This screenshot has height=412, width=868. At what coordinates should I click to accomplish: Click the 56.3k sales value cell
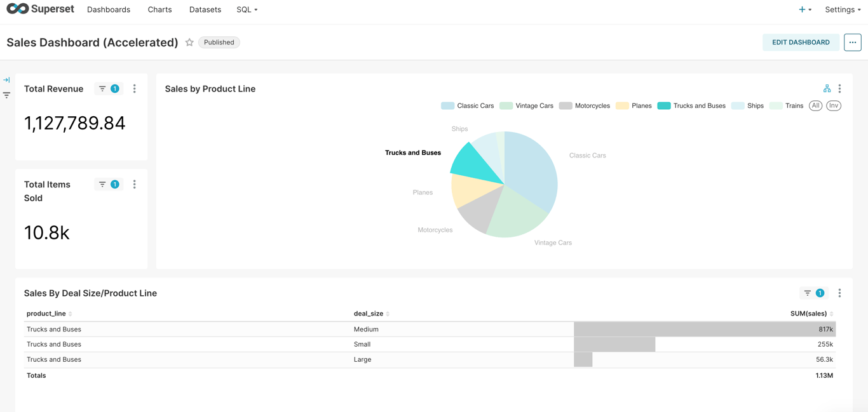pos(705,360)
